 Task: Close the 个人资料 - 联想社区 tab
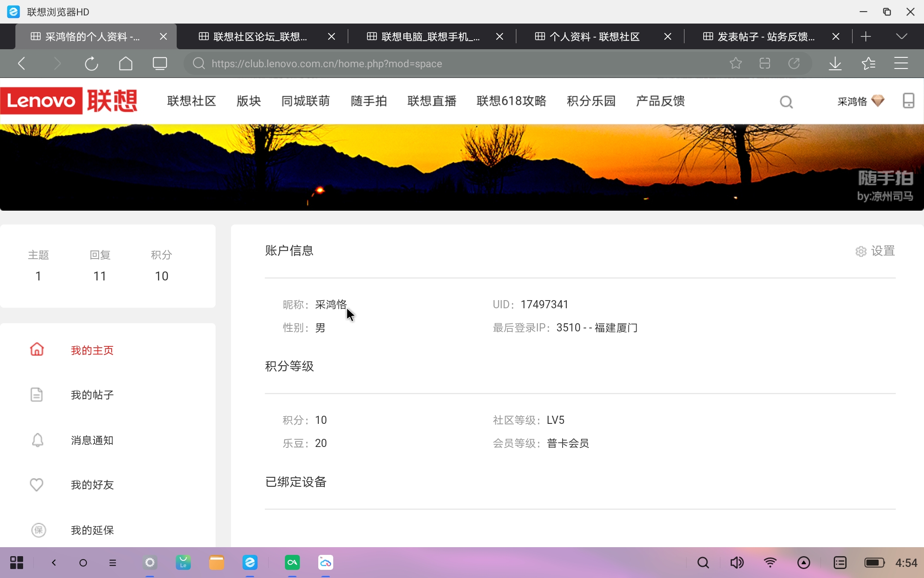click(667, 37)
